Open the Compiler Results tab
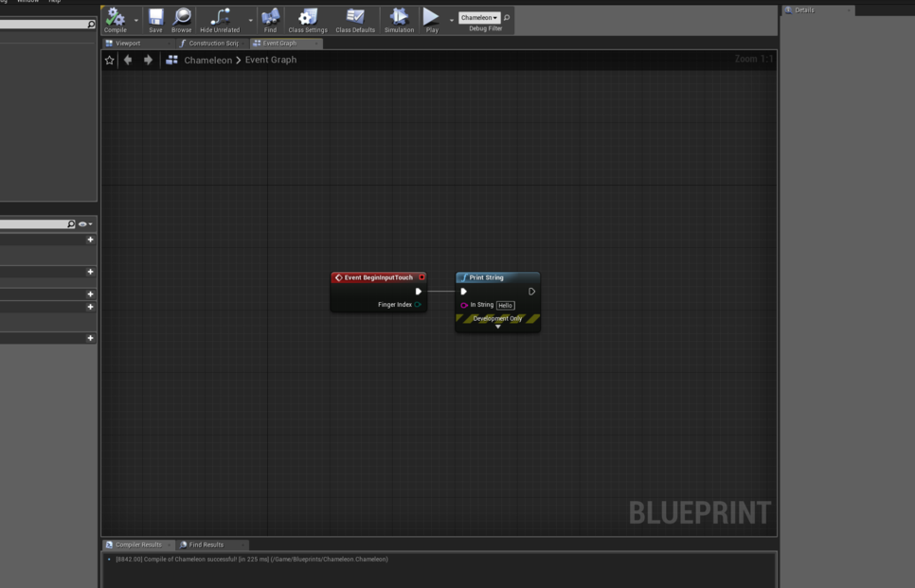This screenshot has width=915, height=588. click(138, 544)
